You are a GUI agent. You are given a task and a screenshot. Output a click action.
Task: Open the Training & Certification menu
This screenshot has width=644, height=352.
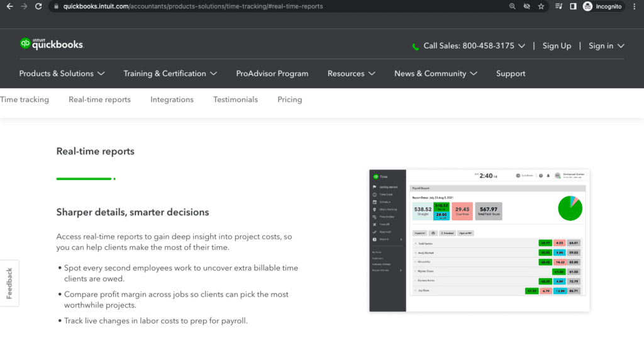click(x=170, y=74)
